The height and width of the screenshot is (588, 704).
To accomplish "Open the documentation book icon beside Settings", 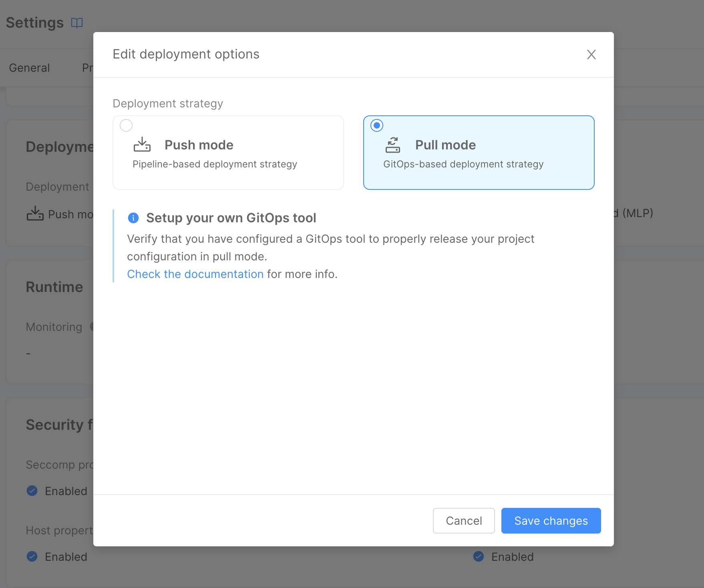I will click(76, 23).
